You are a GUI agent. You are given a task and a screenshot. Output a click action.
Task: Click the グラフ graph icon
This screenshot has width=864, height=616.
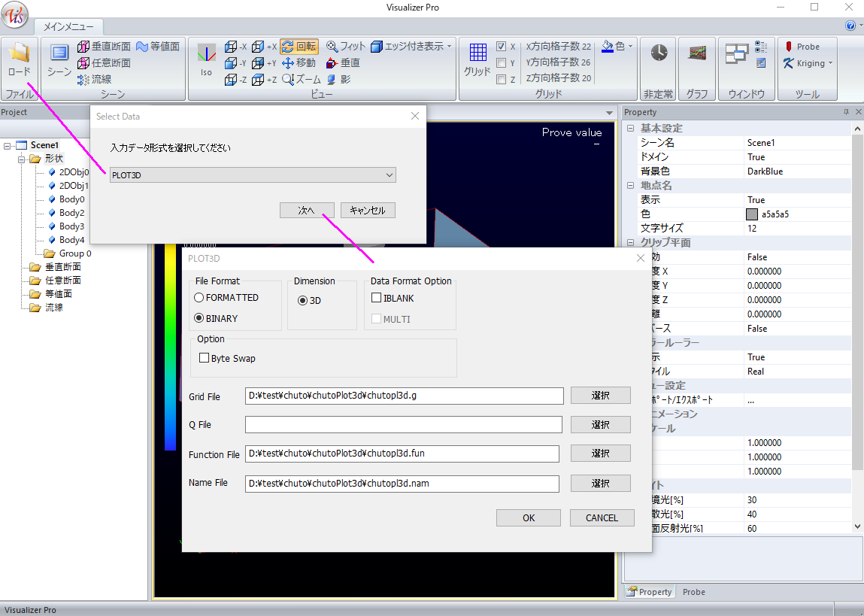[x=697, y=53]
